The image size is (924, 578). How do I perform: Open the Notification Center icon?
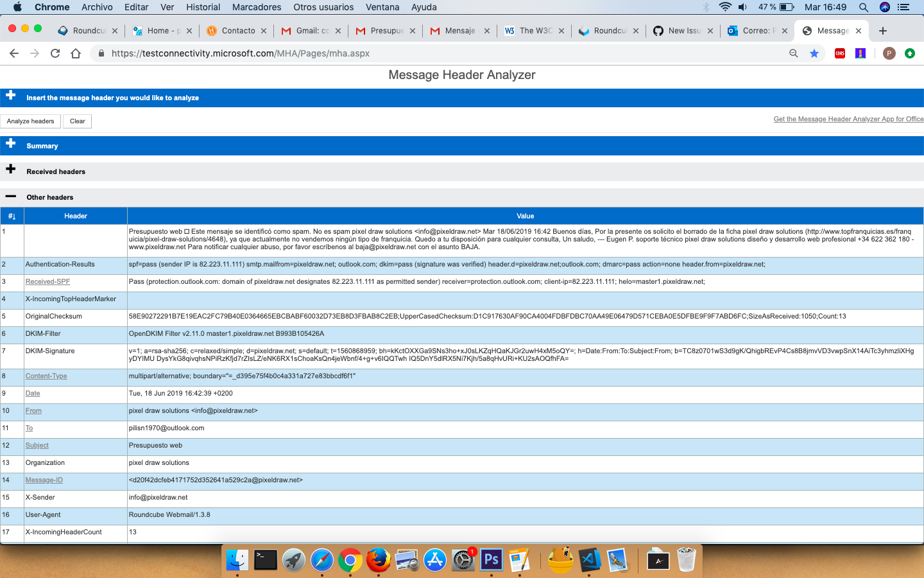click(x=904, y=7)
